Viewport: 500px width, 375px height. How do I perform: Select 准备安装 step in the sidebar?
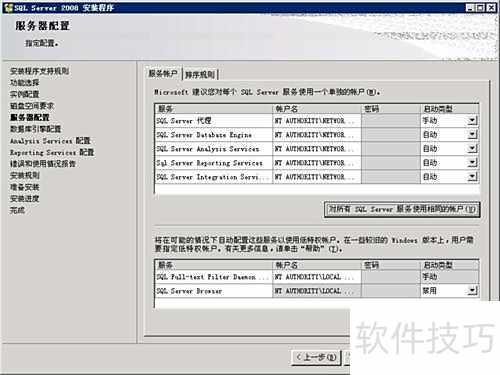click(25, 187)
